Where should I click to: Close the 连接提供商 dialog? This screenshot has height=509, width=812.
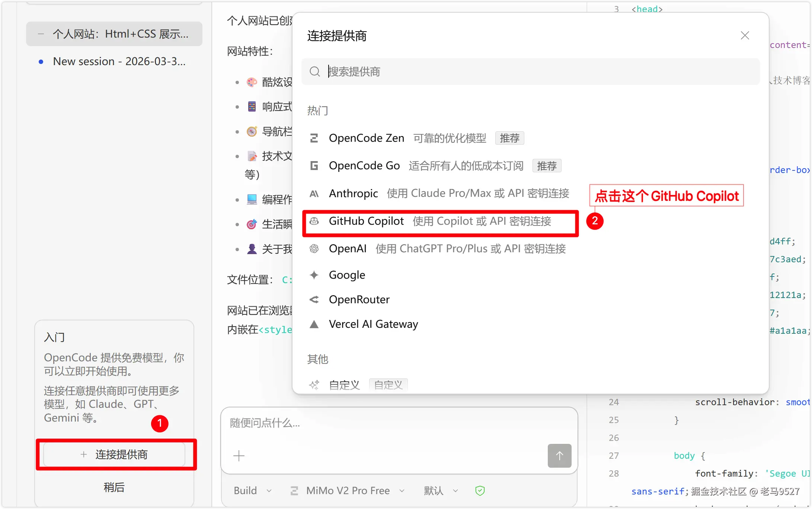pyautogui.click(x=745, y=35)
